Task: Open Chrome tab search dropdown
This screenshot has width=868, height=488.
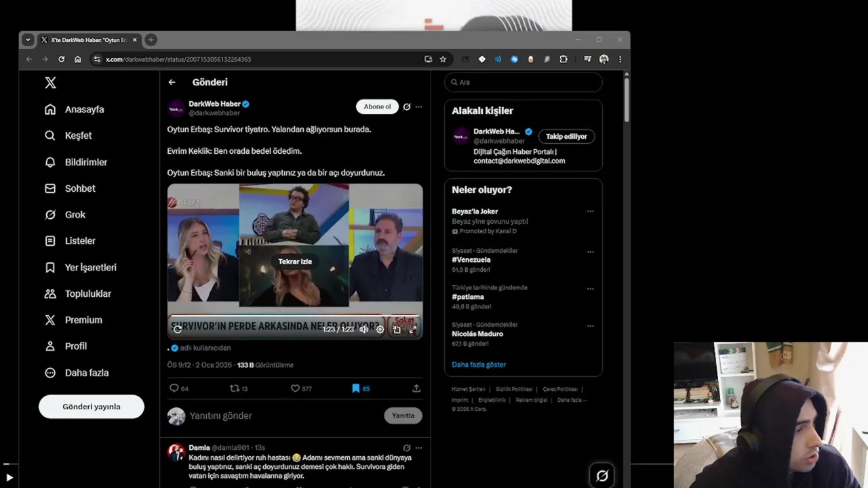Action: [28, 40]
